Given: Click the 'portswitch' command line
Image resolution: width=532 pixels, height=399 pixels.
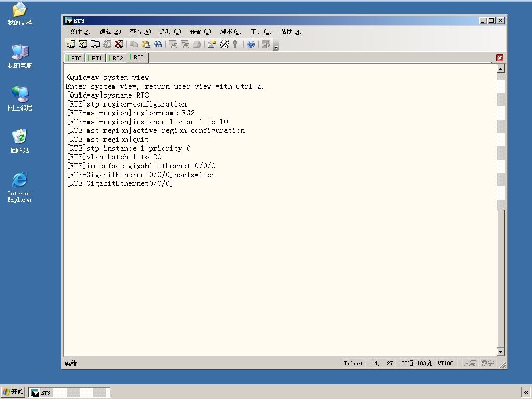Looking at the screenshot, I should coord(141,175).
